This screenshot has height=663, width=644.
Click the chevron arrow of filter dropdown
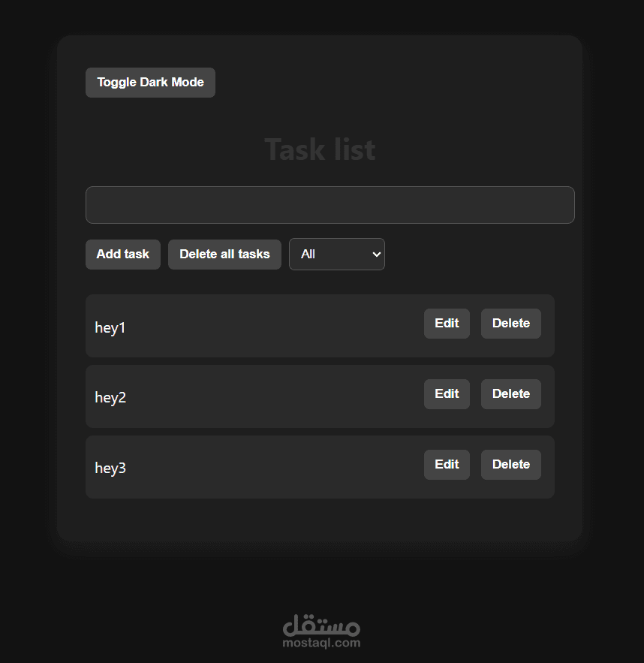[x=377, y=255]
